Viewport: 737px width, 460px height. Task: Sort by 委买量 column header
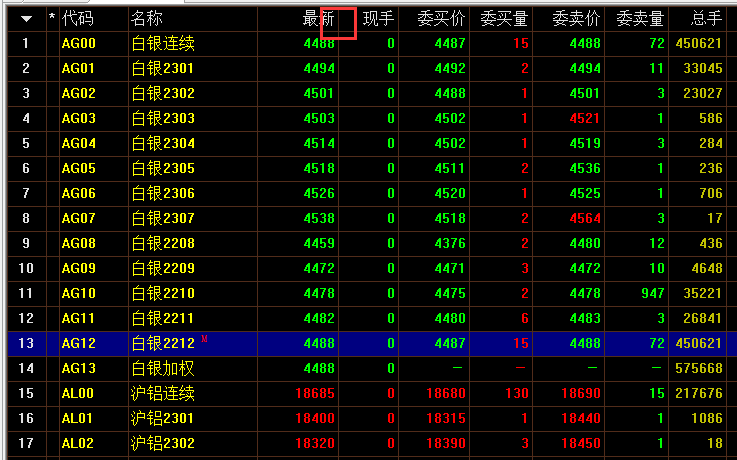[x=504, y=19]
